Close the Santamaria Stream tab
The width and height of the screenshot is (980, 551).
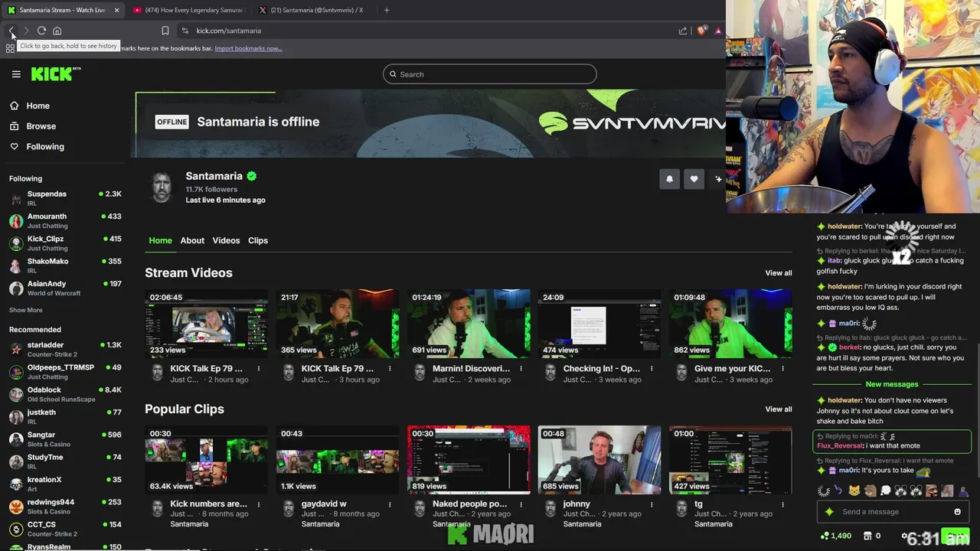(x=116, y=10)
